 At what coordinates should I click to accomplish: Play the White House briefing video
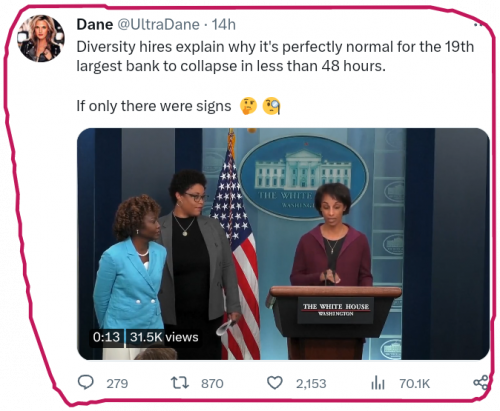tap(283, 244)
